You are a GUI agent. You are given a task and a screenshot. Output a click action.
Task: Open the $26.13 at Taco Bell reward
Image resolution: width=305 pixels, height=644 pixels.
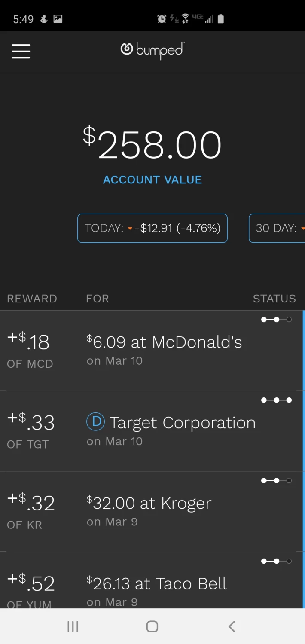coord(152,580)
